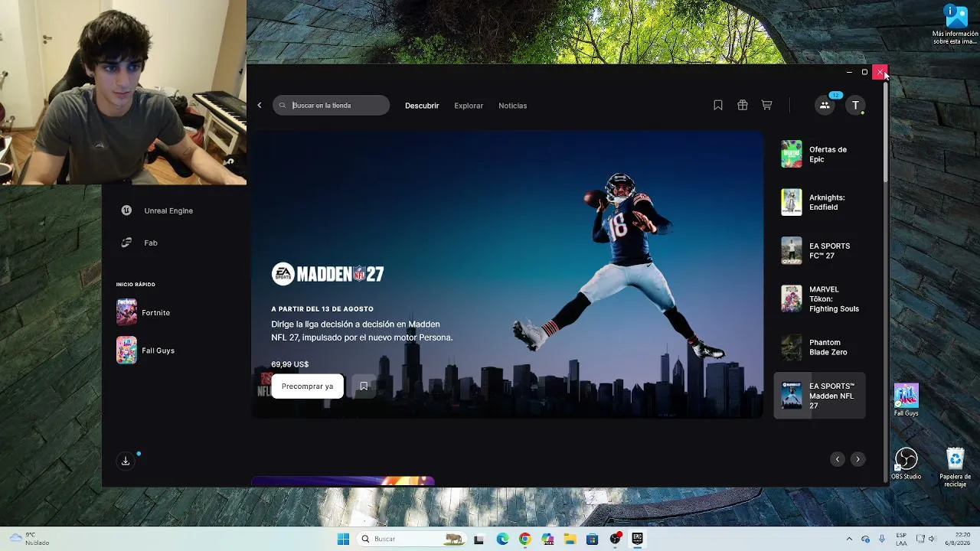This screenshot has width=980, height=551.
Task: Open the weather widget on taskbar
Action: point(31,539)
